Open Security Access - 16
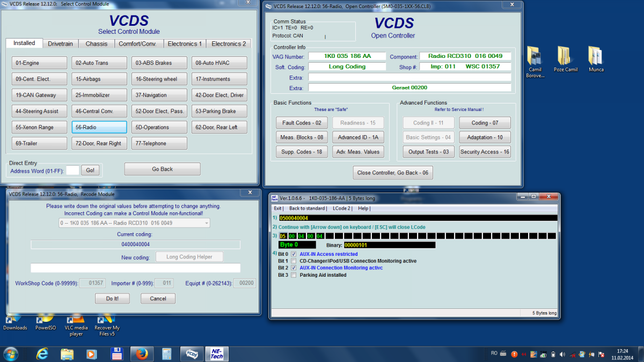 click(485, 152)
